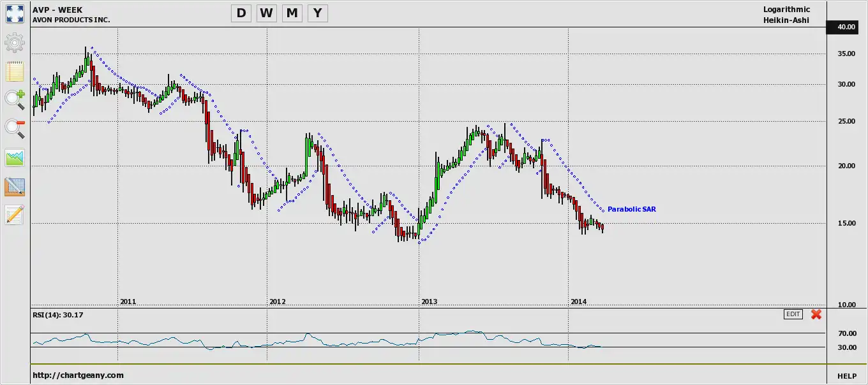Select the ruler drawing tools icon
The height and width of the screenshot is (385, 868).
click(x=15, y=186)
